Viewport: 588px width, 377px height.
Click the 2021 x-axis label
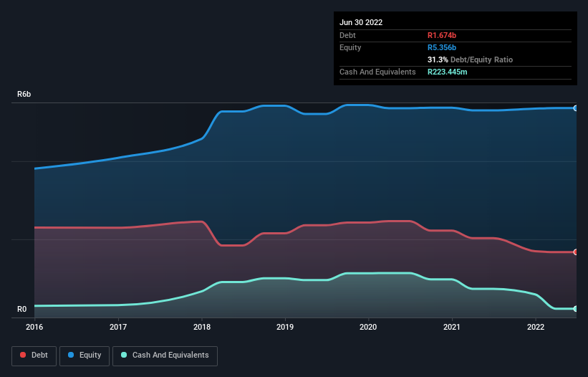coord(452,327)
